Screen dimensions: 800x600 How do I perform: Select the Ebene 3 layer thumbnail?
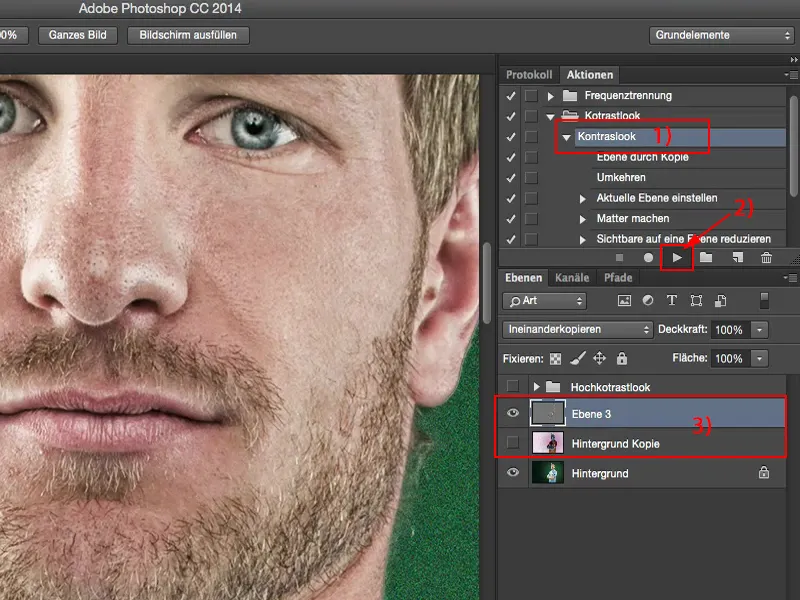(x=548, y=413)
